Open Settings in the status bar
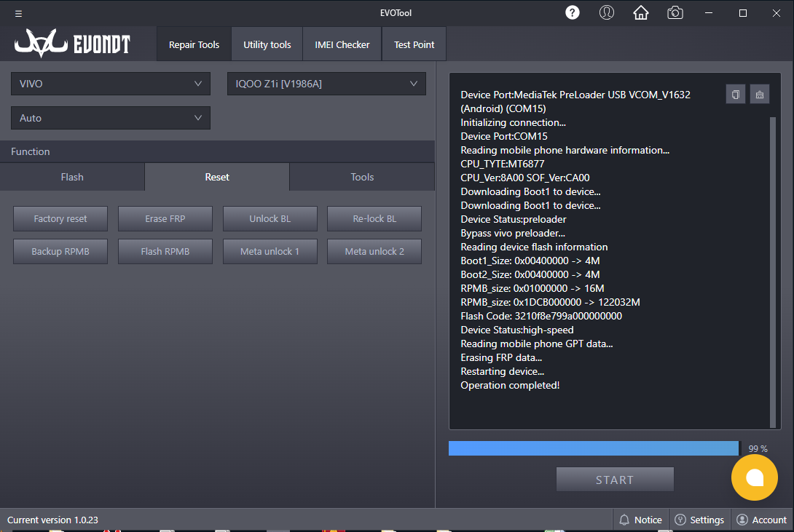794x532 pixels. tap(700, 520)
